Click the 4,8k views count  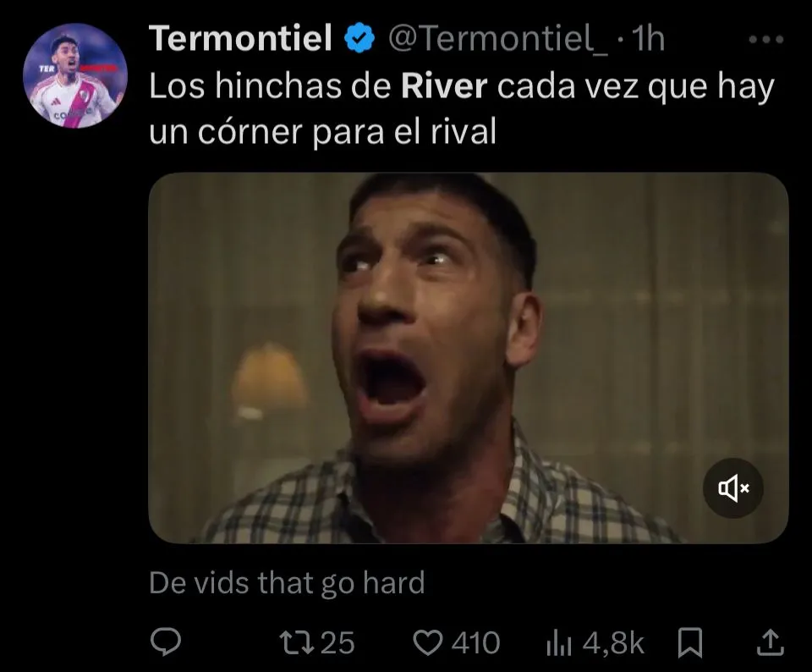pos(613,643)
